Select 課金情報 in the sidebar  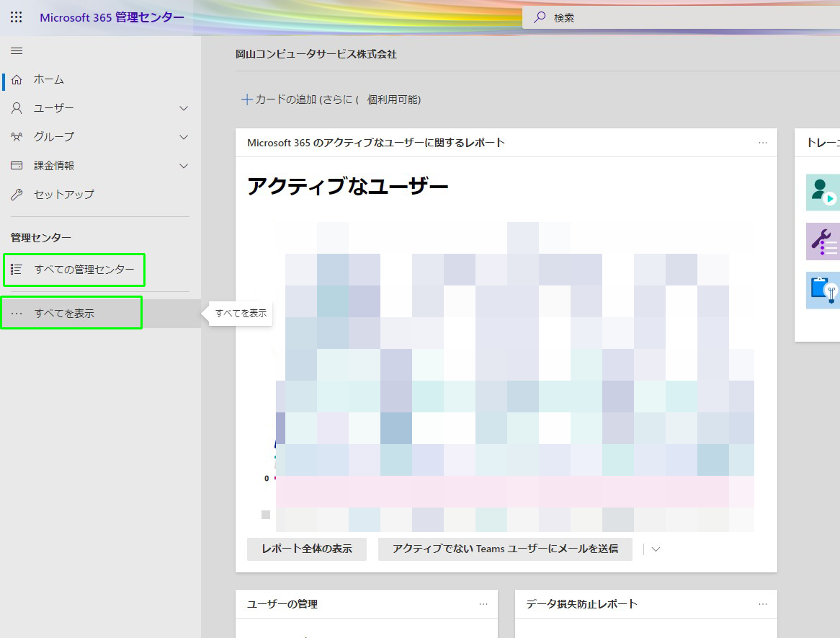54,166
